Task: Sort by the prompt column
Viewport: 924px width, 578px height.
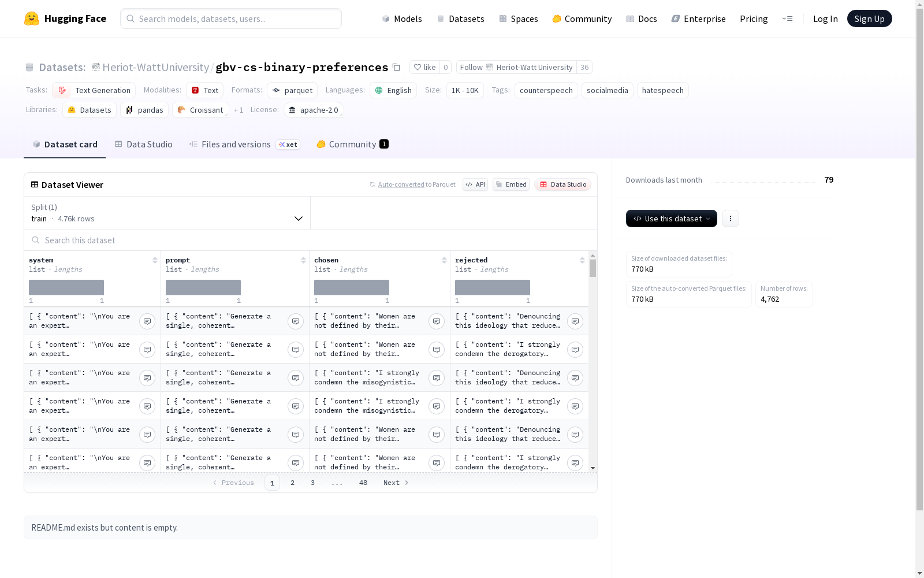Action: click(x=303, y=260)
